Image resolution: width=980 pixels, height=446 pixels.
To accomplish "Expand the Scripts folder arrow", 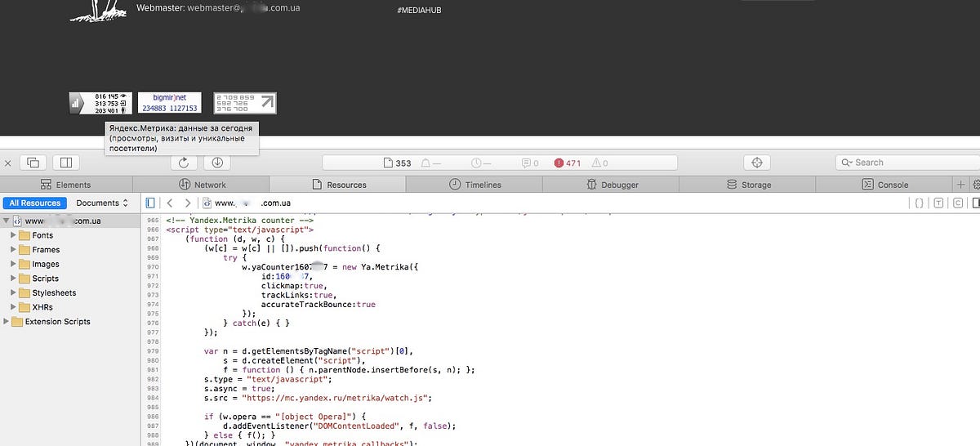I will click(x=14, y=279).
